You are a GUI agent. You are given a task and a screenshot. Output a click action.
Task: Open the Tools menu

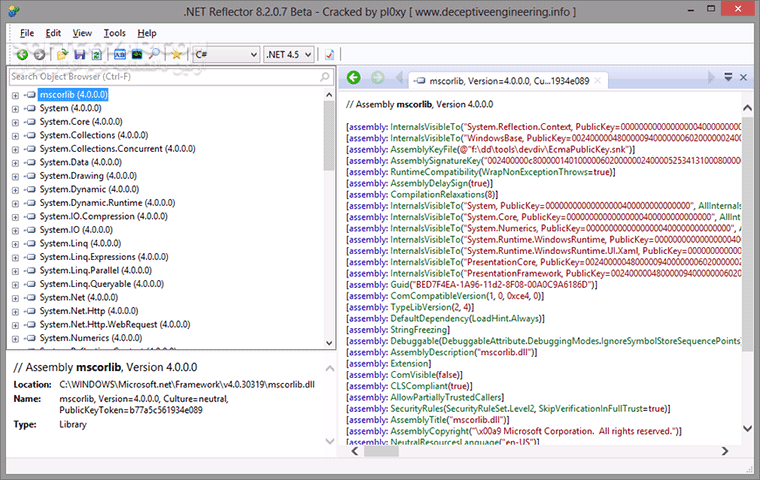click(114, 33)
